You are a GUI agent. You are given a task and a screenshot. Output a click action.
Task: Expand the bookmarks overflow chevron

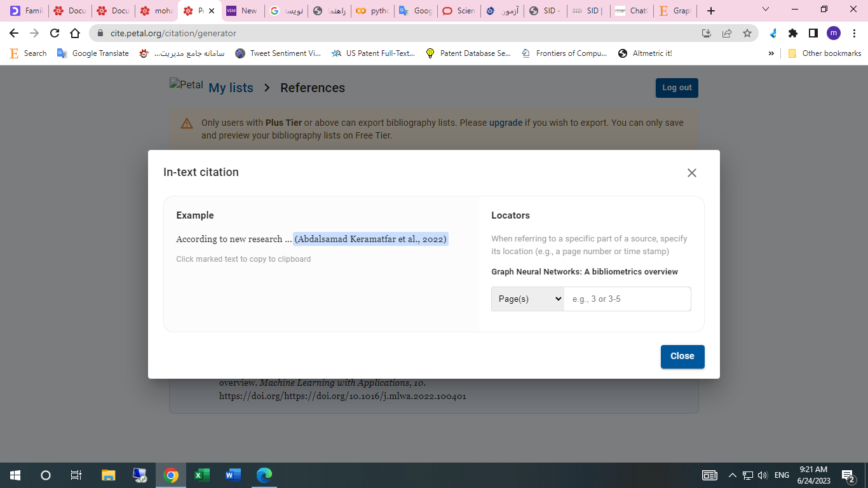click(771, 53)
